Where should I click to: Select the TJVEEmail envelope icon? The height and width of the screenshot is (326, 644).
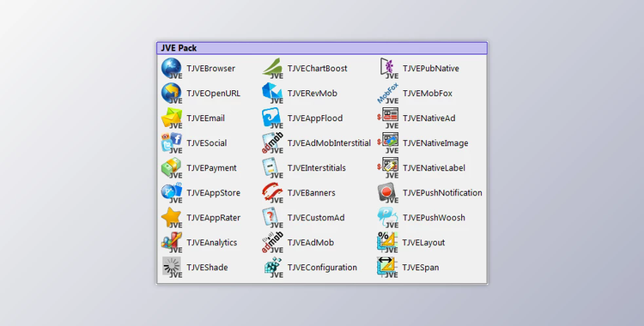click(172, 118)
